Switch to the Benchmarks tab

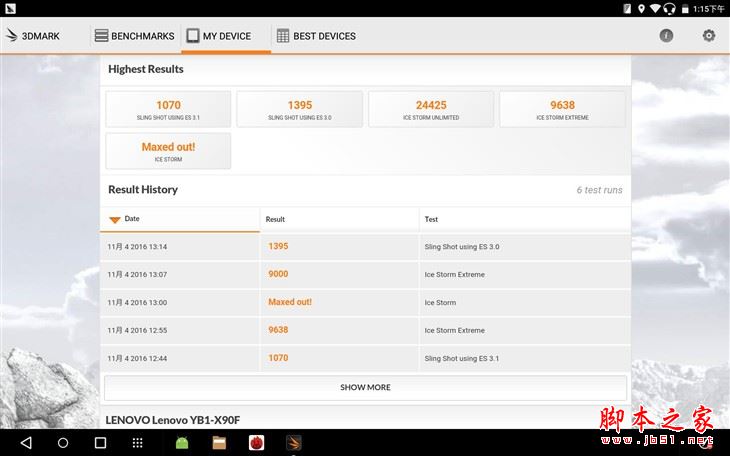pyautogui.click(x=134, y=36)
